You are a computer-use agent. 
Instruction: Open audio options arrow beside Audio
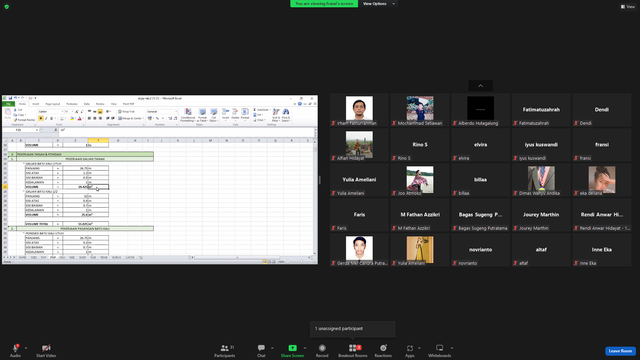coord(26,348)
